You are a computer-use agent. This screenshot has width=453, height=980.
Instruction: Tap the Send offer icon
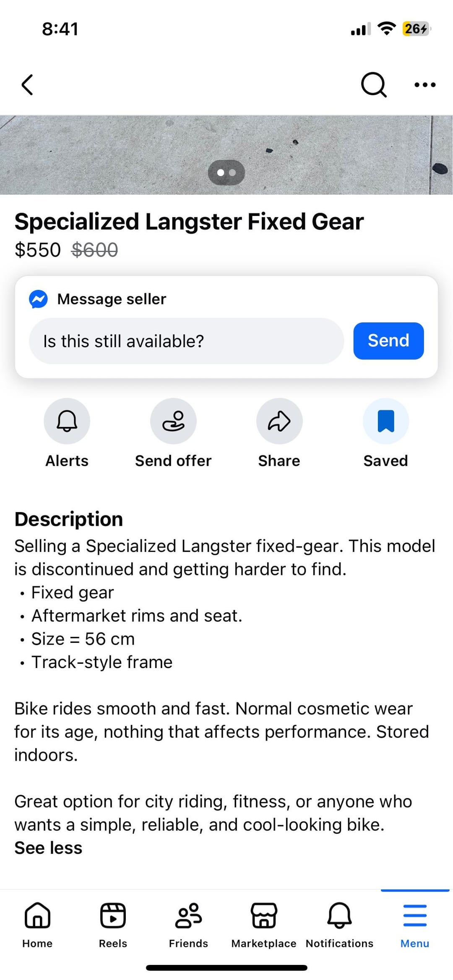pos(173,421)
